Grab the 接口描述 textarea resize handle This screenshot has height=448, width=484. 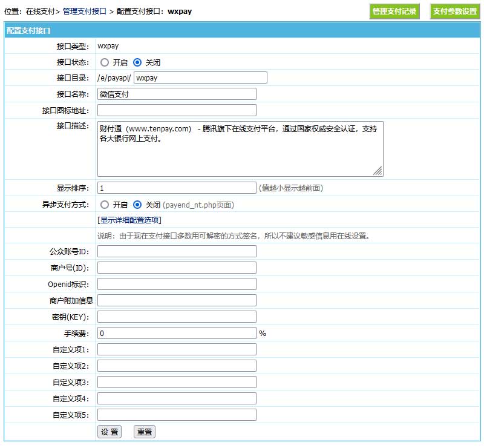tap(378, 171)
